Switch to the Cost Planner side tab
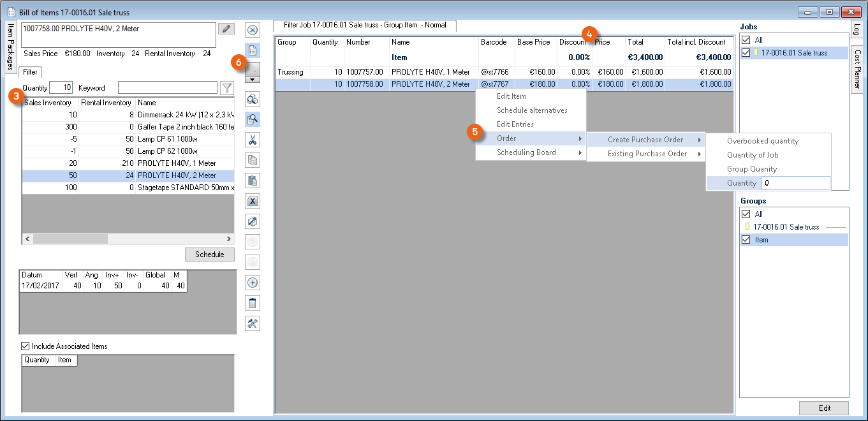868x421 pixels. point(857,70)
